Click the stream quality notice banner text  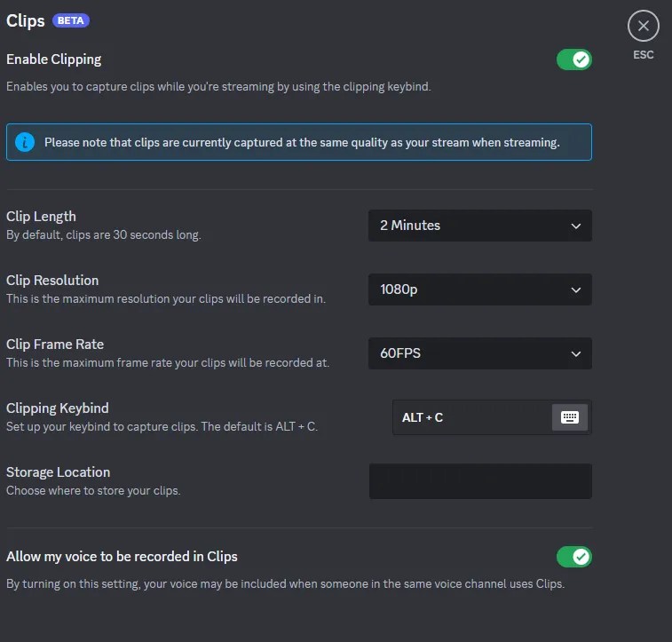pyautogui.click(x=302, y=142)
